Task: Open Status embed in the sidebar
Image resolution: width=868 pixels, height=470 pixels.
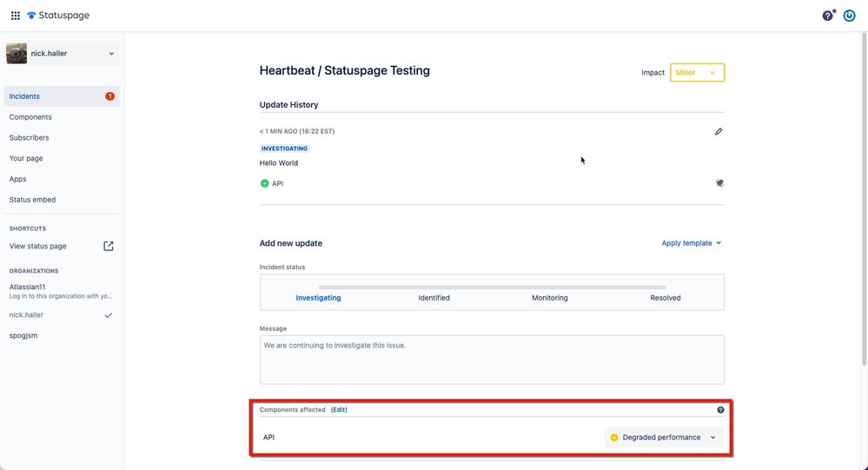Action: (32, 199)
